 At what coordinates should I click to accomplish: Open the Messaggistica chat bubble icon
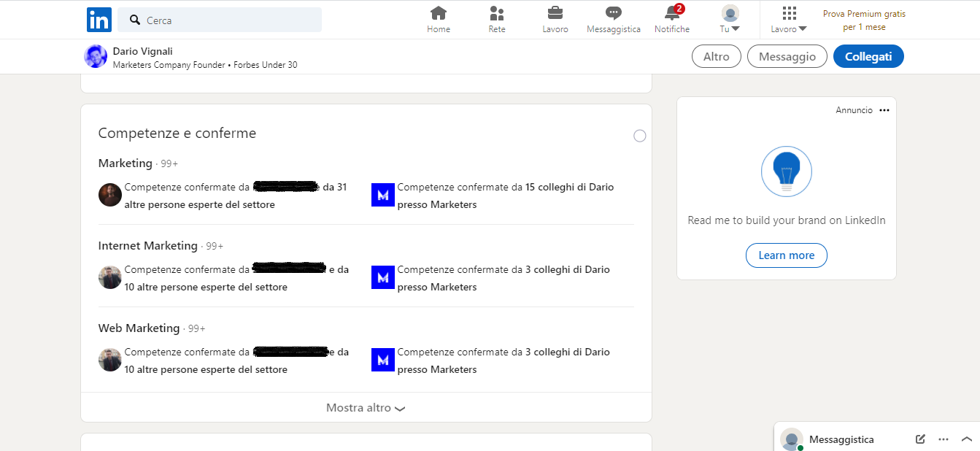click(614, 13)
